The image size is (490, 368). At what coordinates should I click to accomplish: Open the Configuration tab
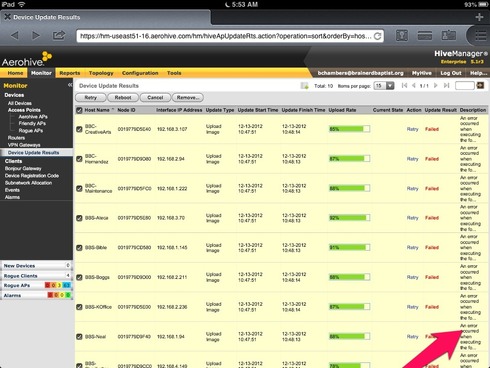[140, 73]
